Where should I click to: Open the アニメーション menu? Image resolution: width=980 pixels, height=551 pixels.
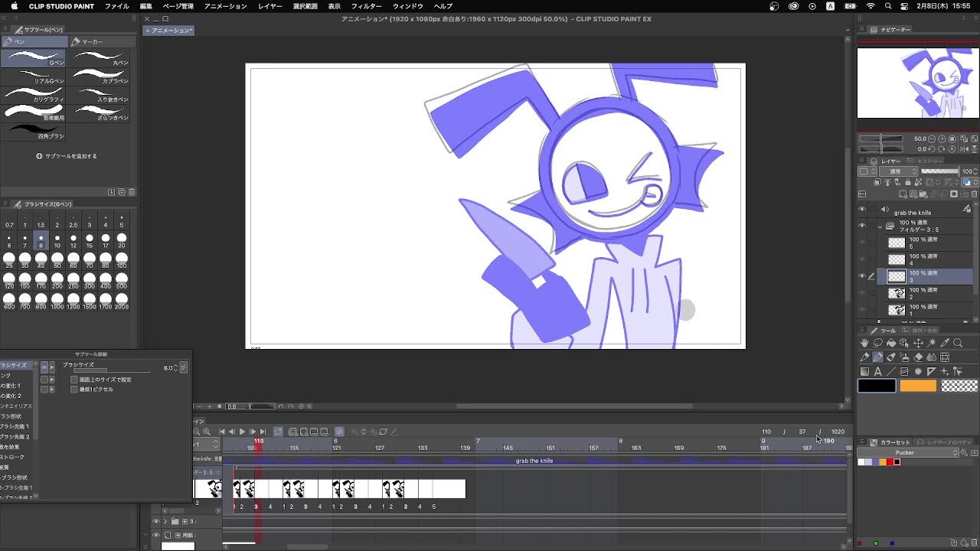click(226, 6)
